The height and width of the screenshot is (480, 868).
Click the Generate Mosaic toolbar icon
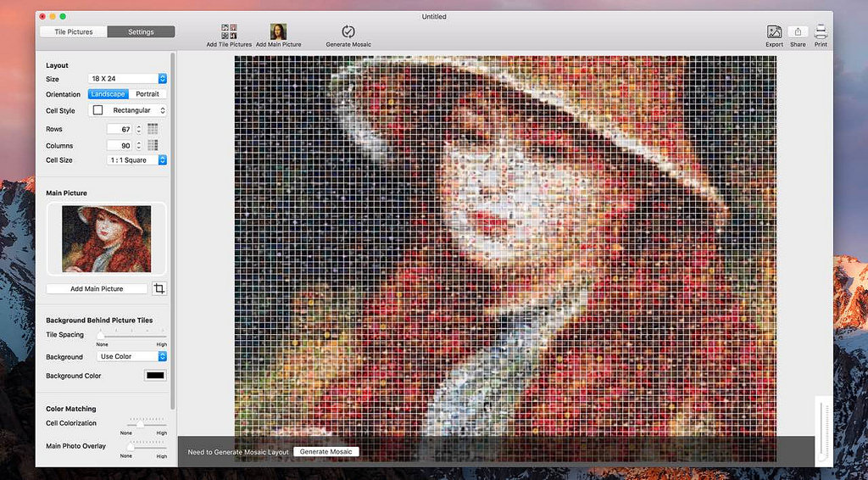pyautogui.click(x=348, y=31)
